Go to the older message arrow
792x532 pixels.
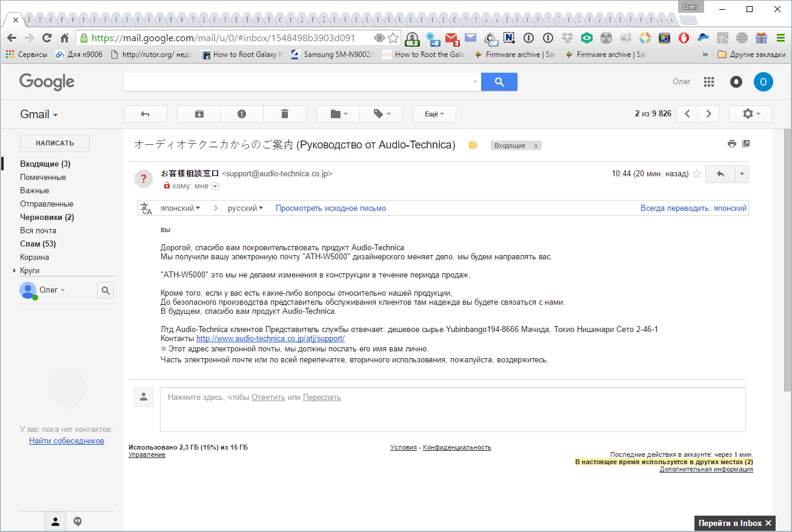tap(708, 114)
